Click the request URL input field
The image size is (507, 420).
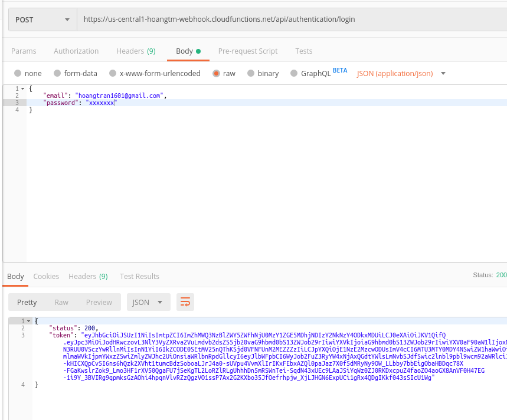pos(289,19)
